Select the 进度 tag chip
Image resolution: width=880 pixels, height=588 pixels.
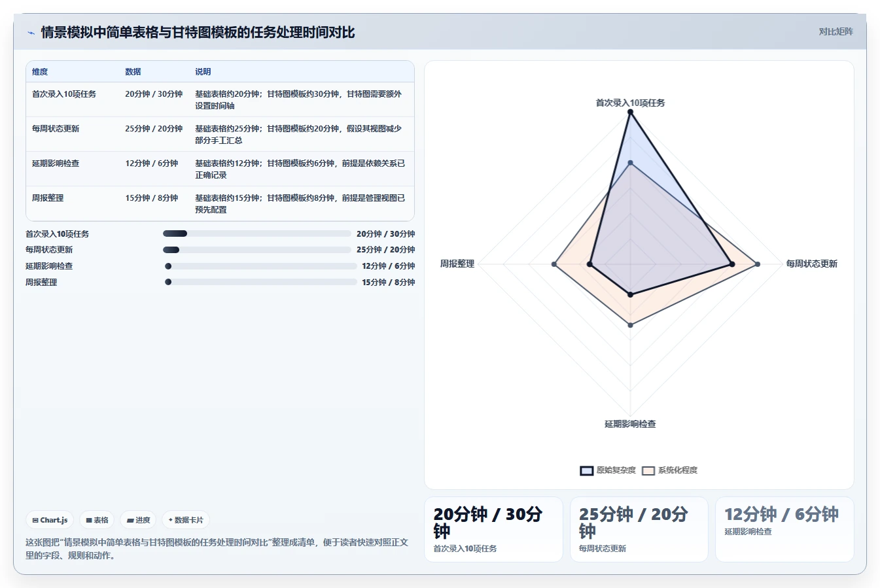(138, 520)
